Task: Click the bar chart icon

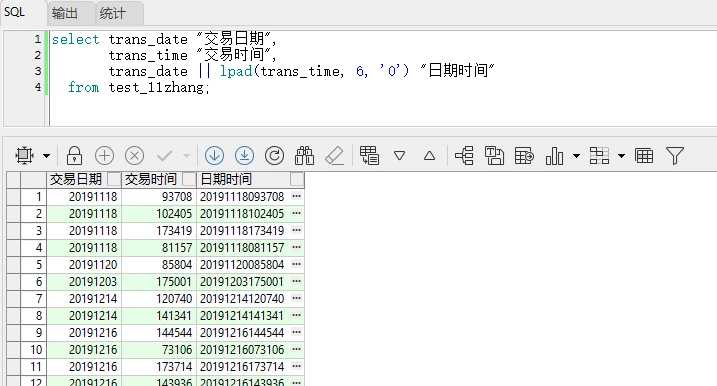Action: click(x=554, y=155)
